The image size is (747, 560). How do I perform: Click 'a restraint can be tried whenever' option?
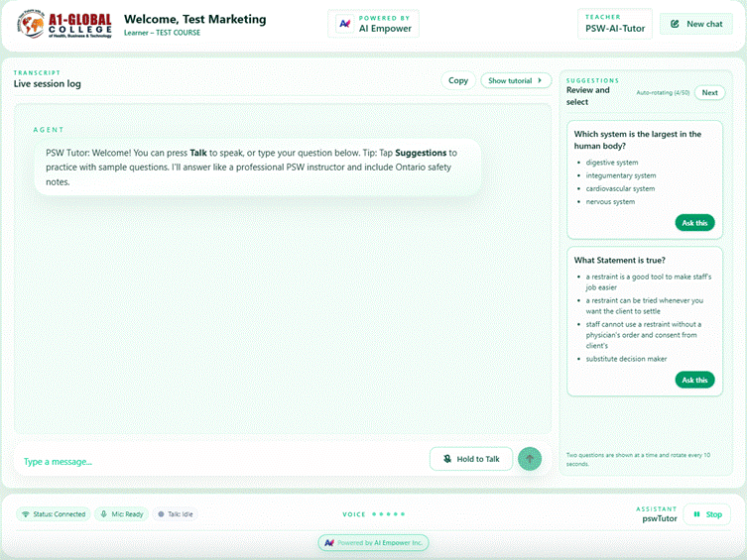(644, 305)
